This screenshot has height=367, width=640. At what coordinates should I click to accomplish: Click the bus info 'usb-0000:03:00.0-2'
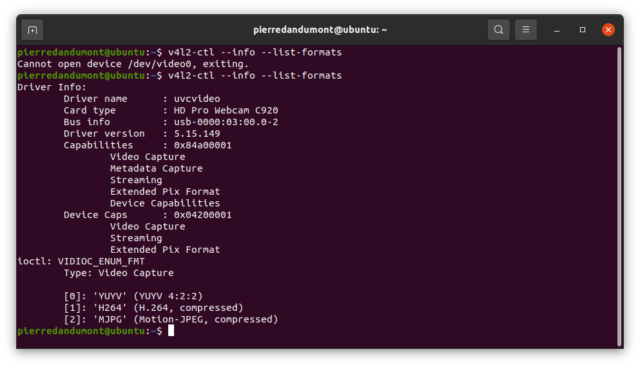[226, 122]
